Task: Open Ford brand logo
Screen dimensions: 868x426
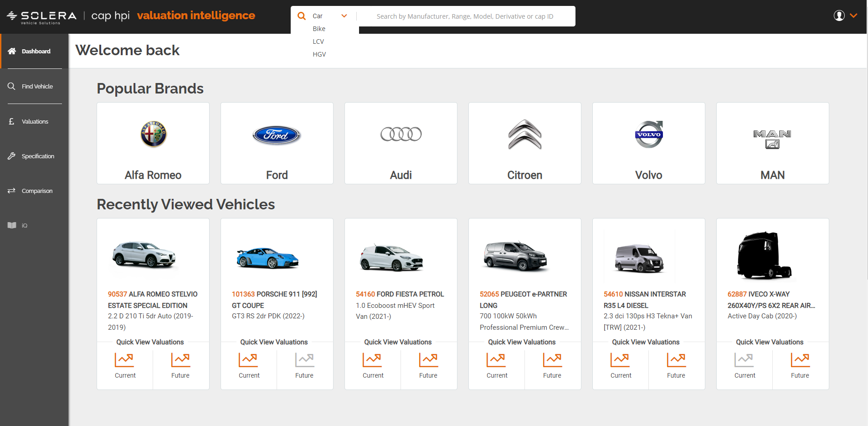Action: (x=277, y=135)
